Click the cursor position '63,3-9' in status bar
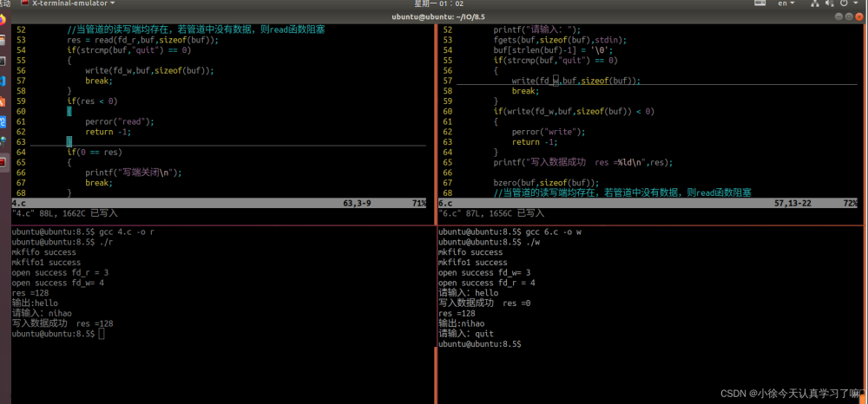The height and width of the screenshot is (404, 868). click(357, 204)
